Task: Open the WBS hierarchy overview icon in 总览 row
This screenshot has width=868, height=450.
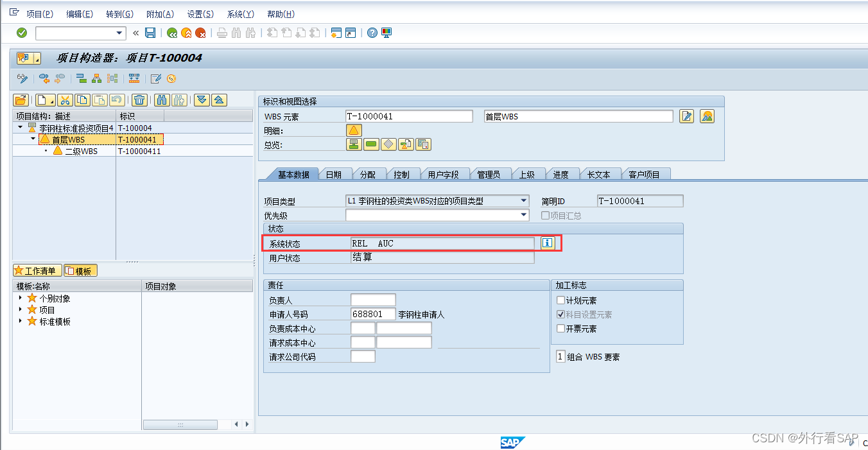Action: pyautogui.click(x=354, y=144)
